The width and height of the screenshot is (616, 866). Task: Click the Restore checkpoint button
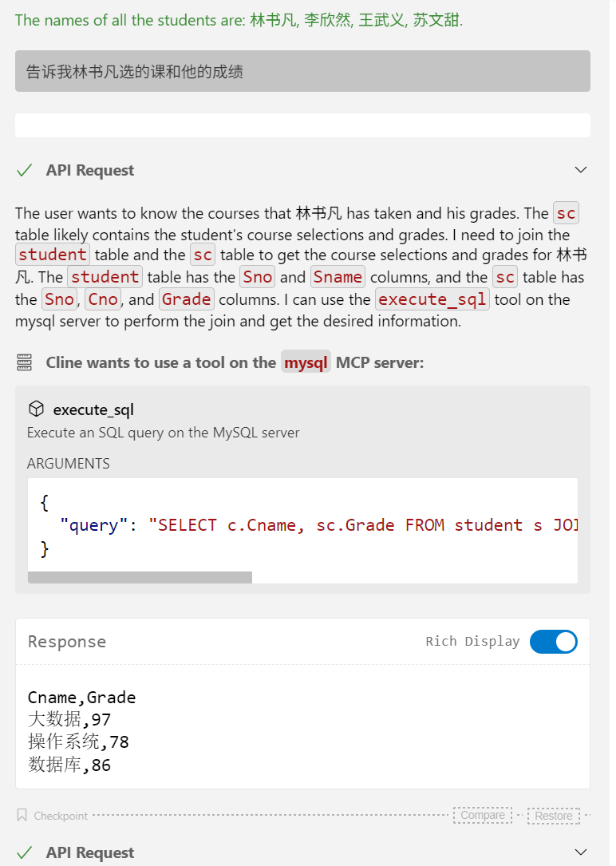pos(554,816)
